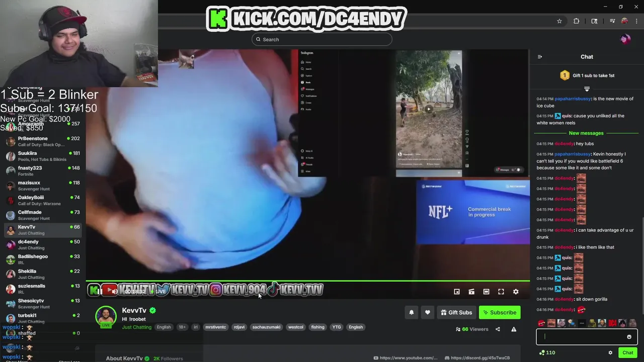Mute the stream volume icon
The image size is (644, 362).
point(114,291)
